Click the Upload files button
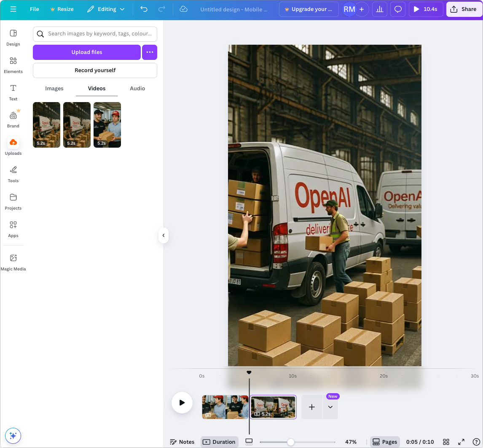The image size is (483, 448). coord(87,52)
